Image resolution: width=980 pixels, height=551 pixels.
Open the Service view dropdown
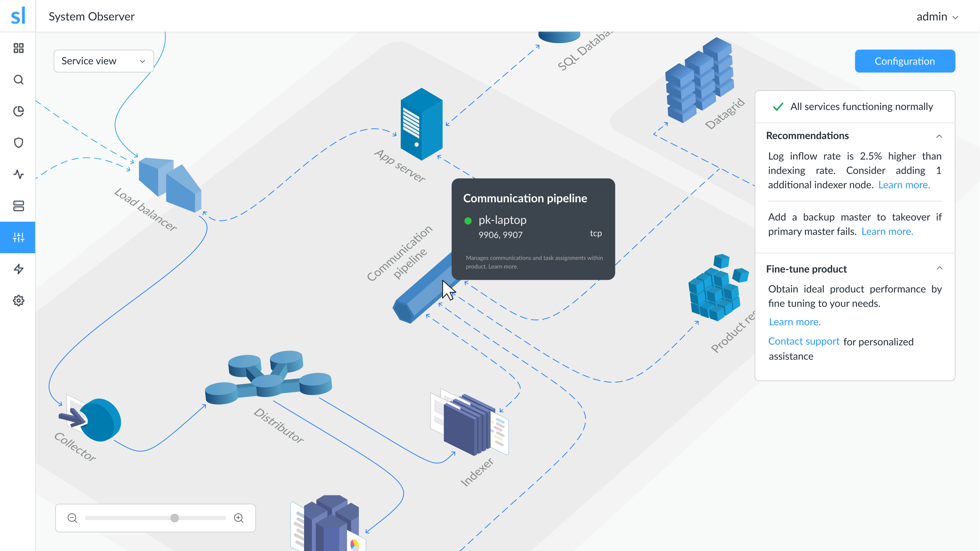point(103,61)
